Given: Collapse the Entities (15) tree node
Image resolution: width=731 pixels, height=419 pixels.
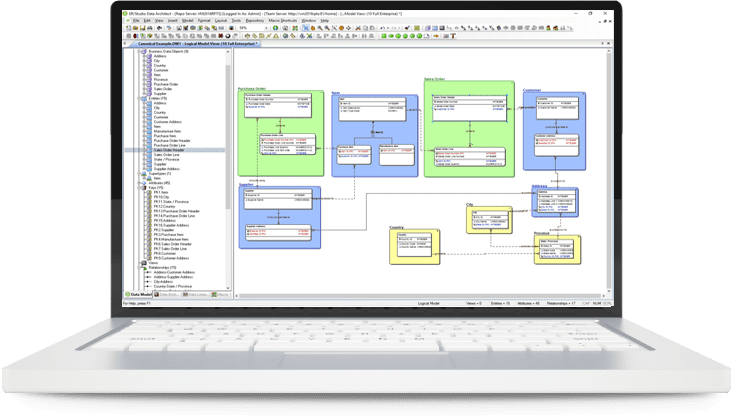Looking at the screenshot, I should coord(139,98).
